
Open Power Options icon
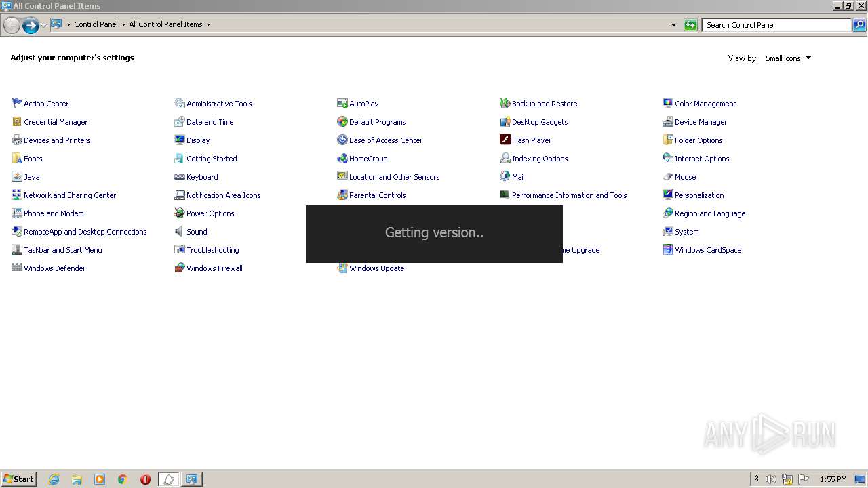tap(180, 213)
